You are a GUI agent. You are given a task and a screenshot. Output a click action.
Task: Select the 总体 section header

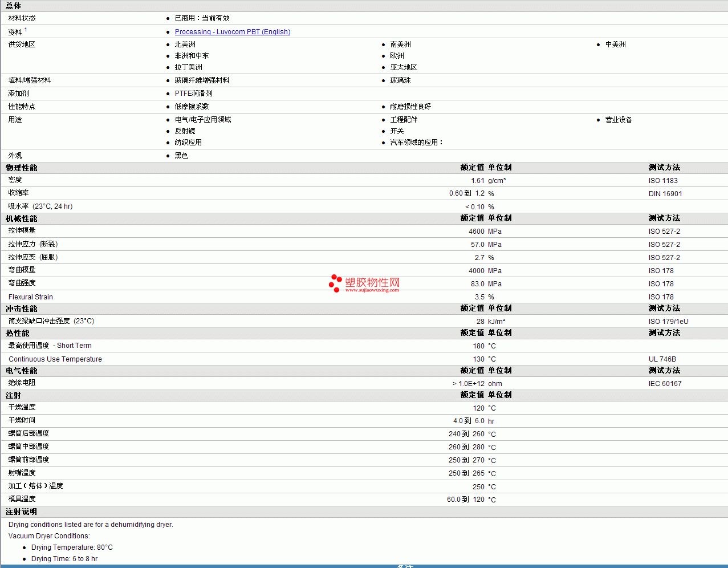(x=14, y=6)
